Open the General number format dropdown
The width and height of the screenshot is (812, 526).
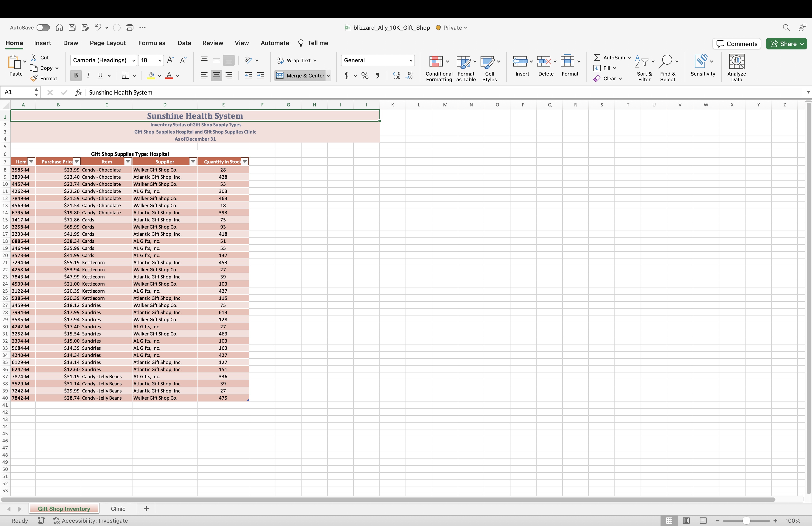click(x=411, y=60)
